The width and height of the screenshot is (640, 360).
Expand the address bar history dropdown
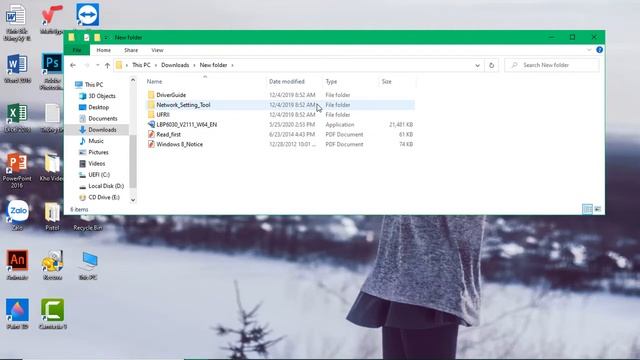click(x=477, y=65)
